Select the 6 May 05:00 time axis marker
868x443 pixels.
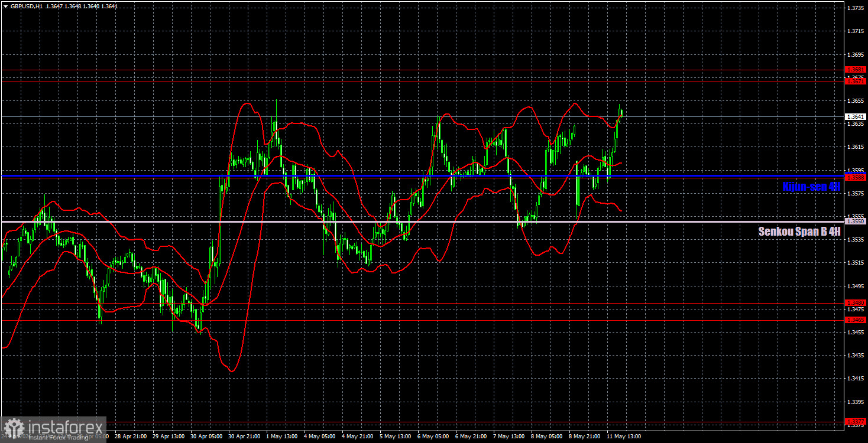point(433,437)
